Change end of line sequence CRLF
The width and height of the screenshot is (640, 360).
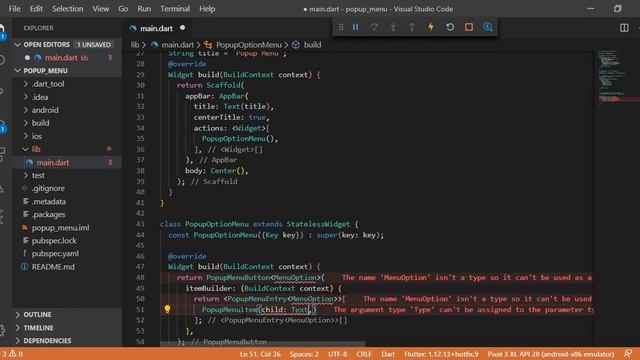point(364,354)
